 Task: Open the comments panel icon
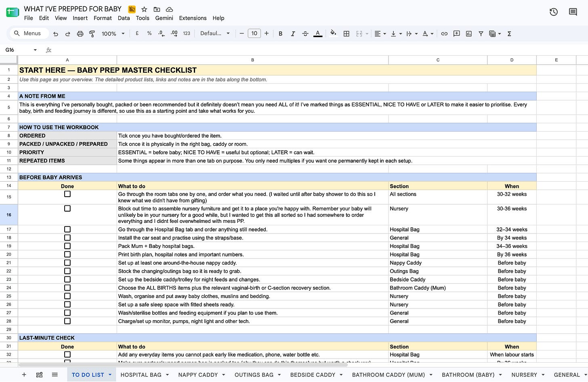point(573,12)
